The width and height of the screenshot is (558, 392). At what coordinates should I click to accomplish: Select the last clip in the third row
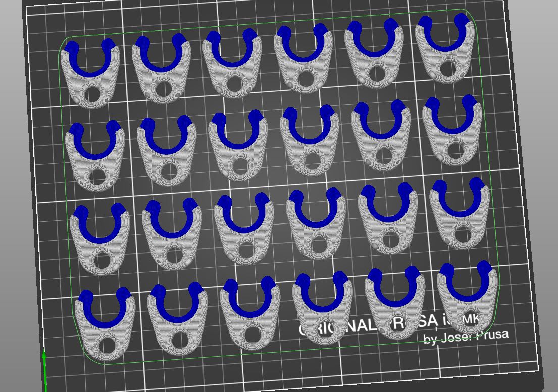coord(460,213)
